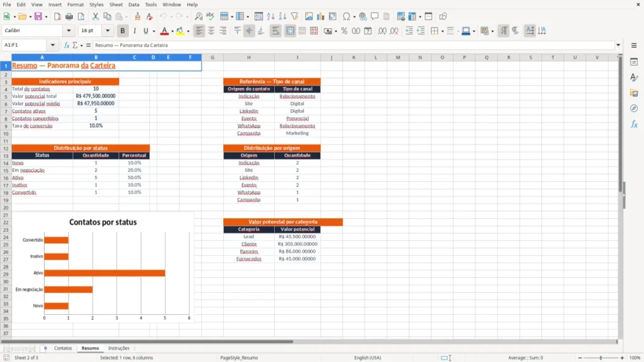Open the Function Wizard fx icon
The image size is (644, 362).
pos(67,45)
